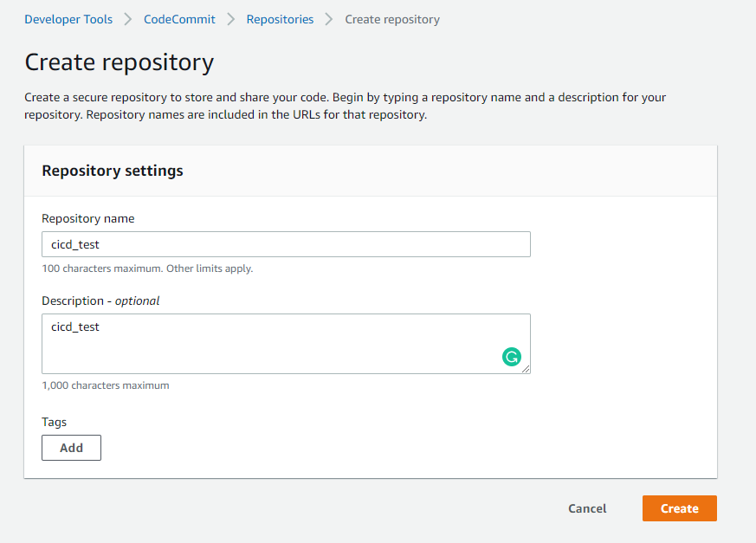Click the Create repository page heading
Viewport: 756px width, 543px height.
[119, 62]
